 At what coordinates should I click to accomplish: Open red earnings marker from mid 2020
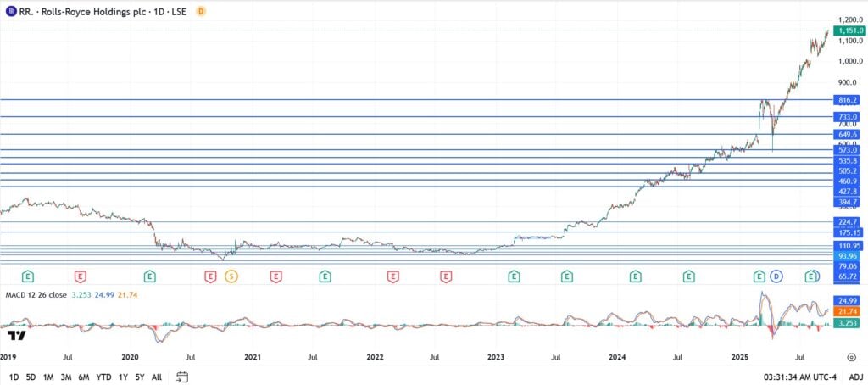[210, 276]
